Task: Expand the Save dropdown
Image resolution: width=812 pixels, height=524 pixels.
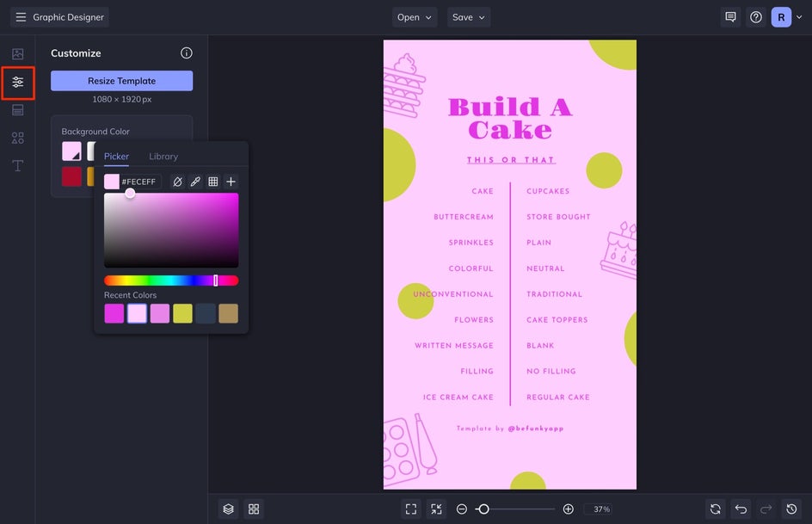Action: tap(469, 17)
